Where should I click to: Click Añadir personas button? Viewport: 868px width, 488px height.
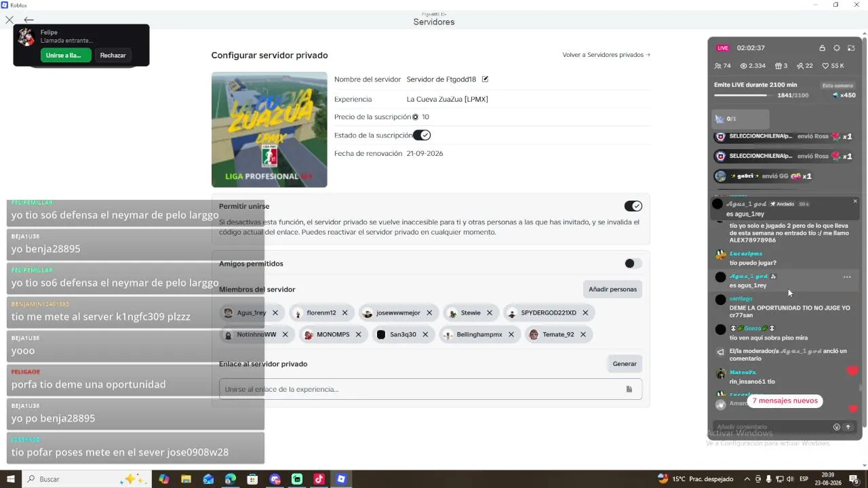612,289
